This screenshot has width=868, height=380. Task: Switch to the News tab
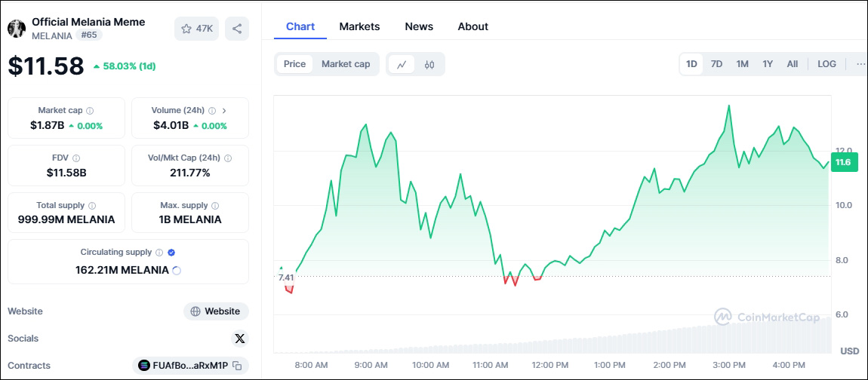[x=419, y=26]
